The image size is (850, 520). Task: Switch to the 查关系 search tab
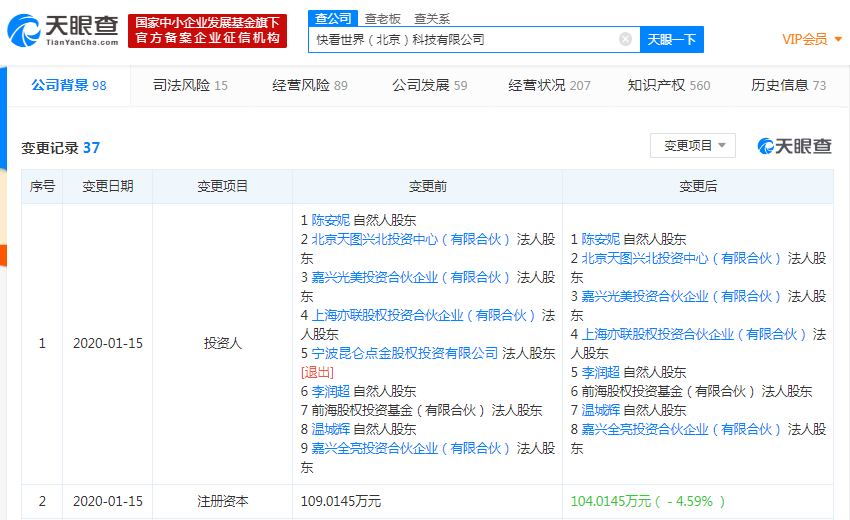(x=431, y=18)
